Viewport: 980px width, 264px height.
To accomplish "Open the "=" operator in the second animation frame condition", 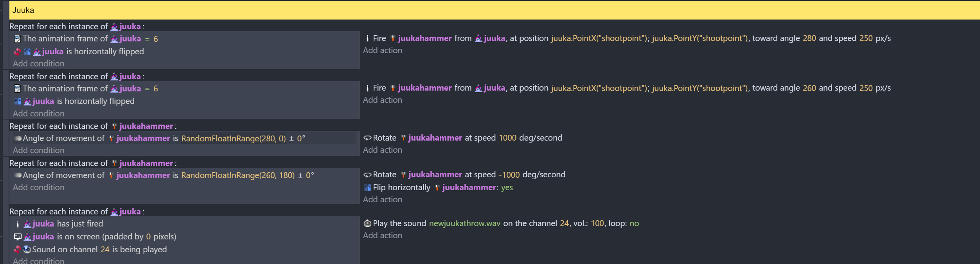I will 147,89.
